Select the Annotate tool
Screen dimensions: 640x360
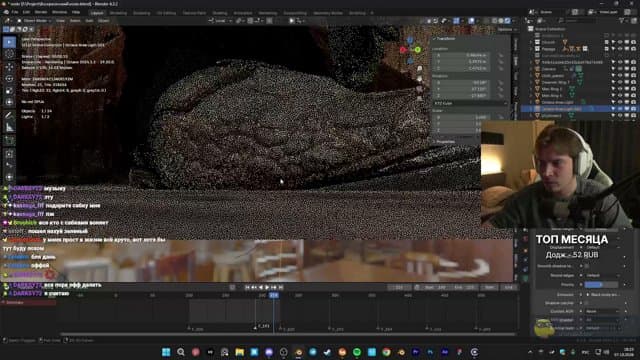tap(9, 116)
